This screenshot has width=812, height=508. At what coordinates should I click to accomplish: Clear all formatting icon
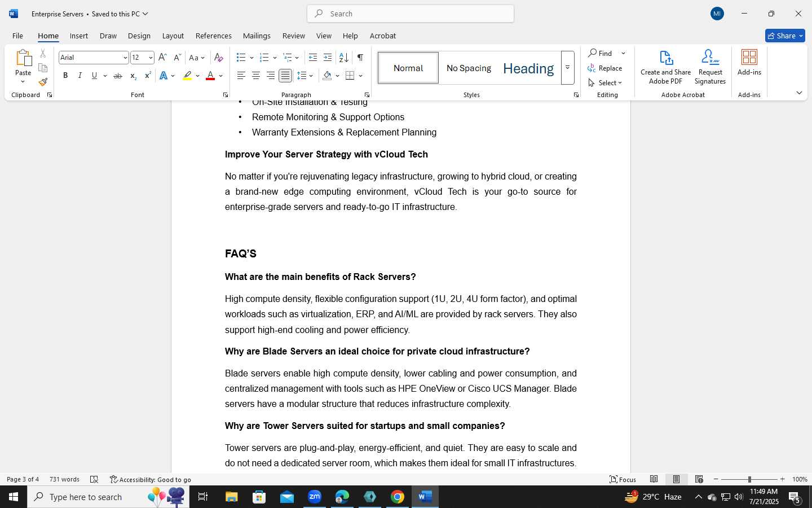click(x=219, y=58)
